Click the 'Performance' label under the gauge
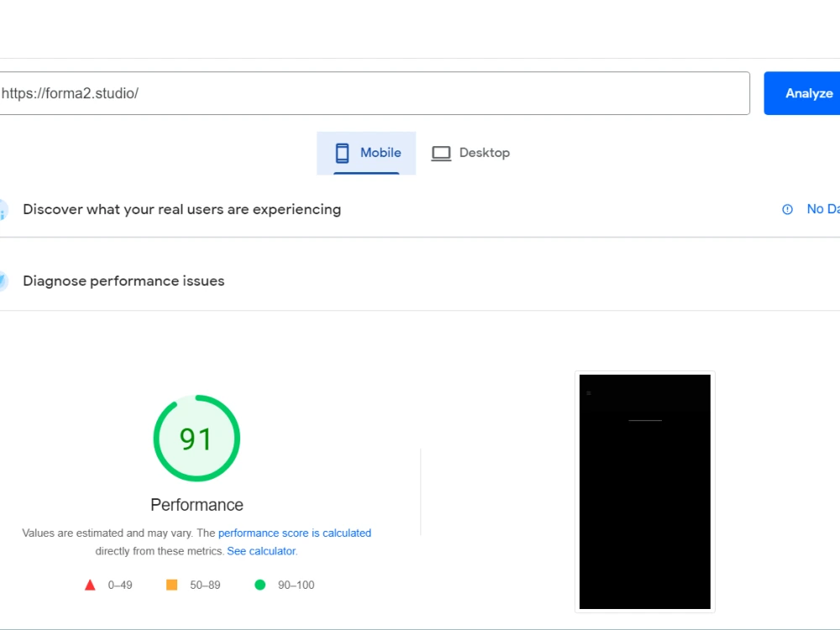The height and width of the screenshot is (630, 840). [197, 505]
